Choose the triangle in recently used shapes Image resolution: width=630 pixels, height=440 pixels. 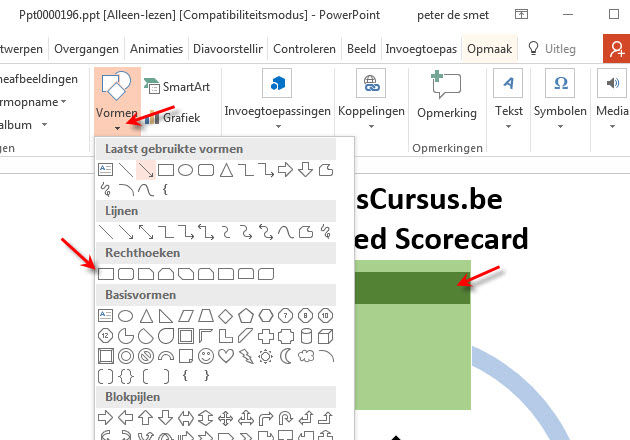[226, 170]
